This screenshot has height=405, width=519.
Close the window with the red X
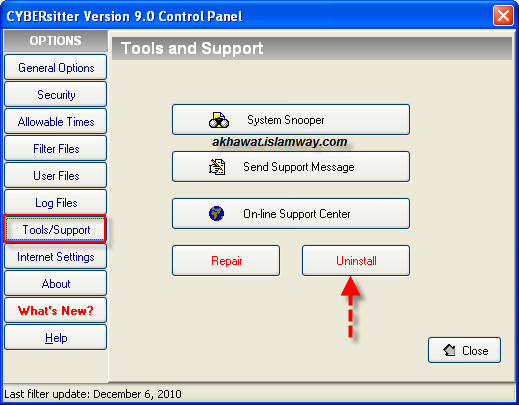[x=503, y=15]
